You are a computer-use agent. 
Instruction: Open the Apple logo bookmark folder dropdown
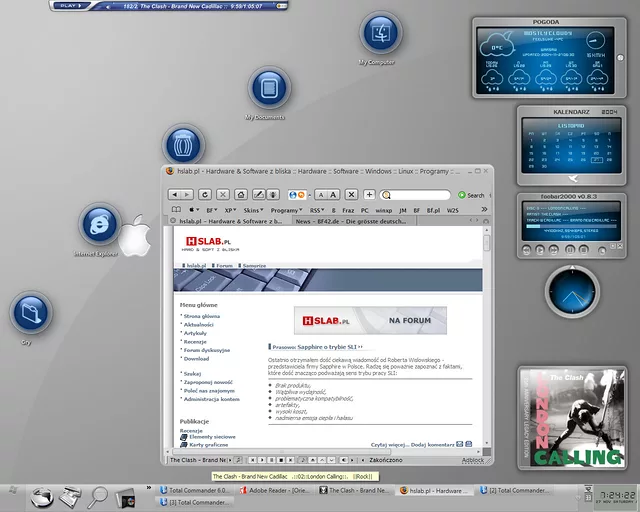(x=193, y=210)
